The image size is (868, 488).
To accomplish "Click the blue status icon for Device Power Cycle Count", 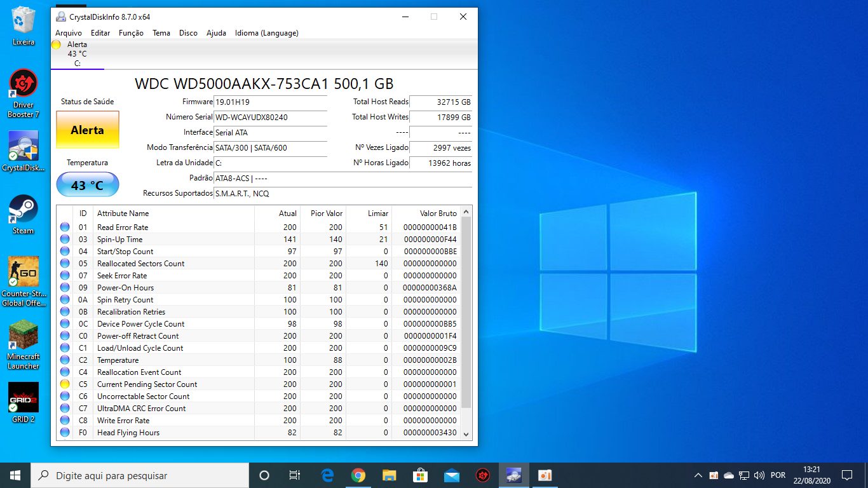I will tap(65, 323).
